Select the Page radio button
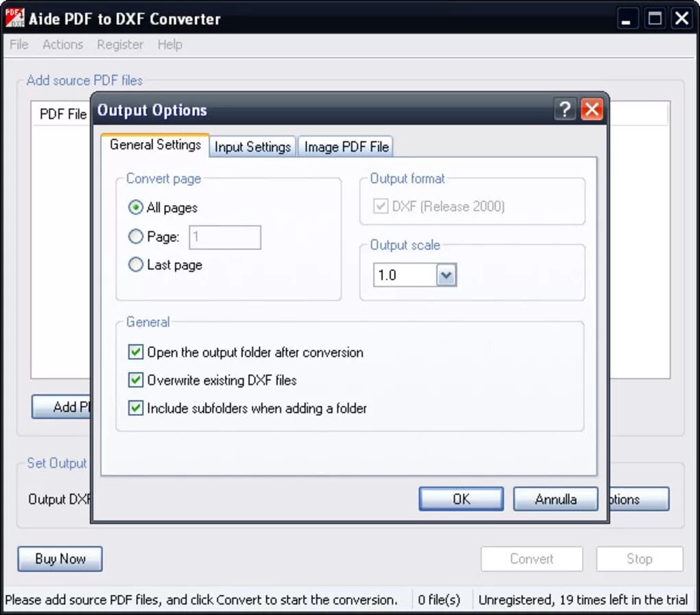Image resolution: width=700 pixels, height=615 pixels. (x=136, y=236)
